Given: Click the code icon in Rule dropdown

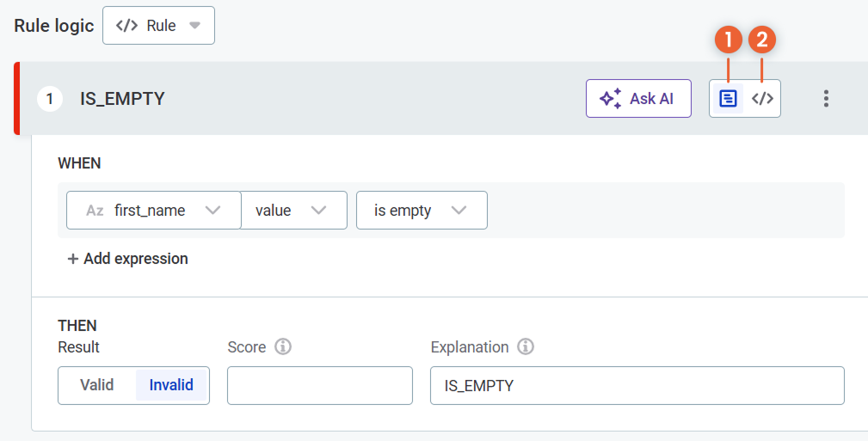Looking at the screenshot, I should click(x=126, y=26).
